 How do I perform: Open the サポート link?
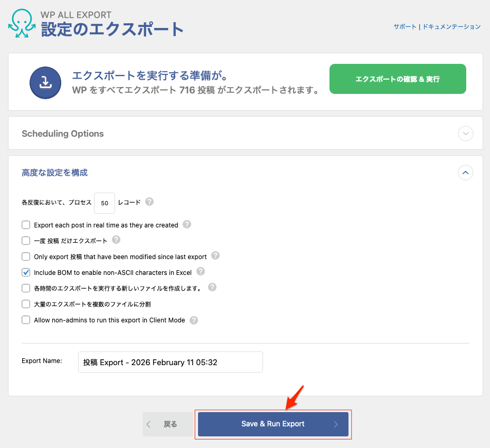click(404, 26)
